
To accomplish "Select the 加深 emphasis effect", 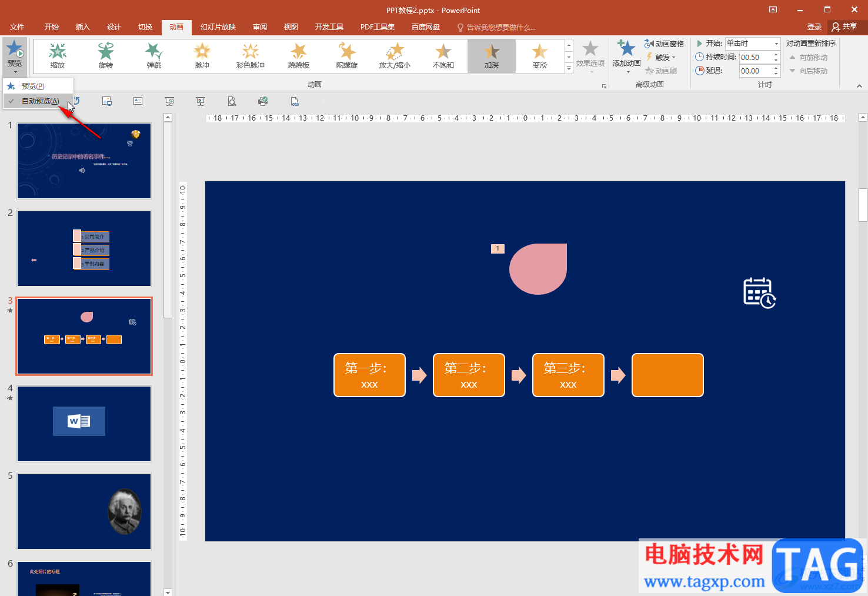I will tap(492, 56).
